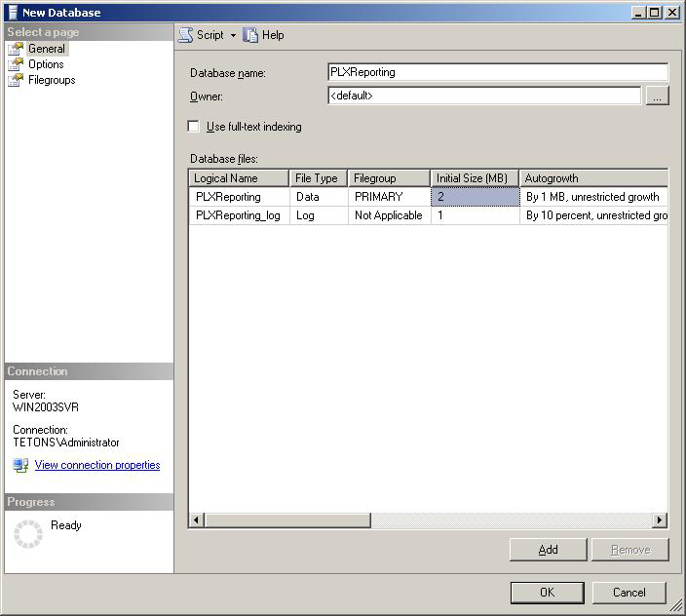Screen dimensions: 686x616
Task: Click the Remove button
Action: point(630,550)
